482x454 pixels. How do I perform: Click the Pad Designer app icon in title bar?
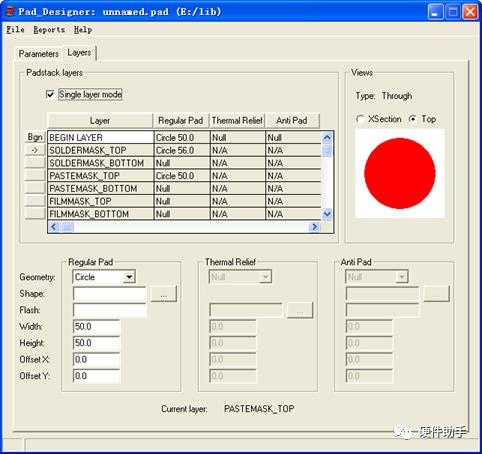(10, 11)
